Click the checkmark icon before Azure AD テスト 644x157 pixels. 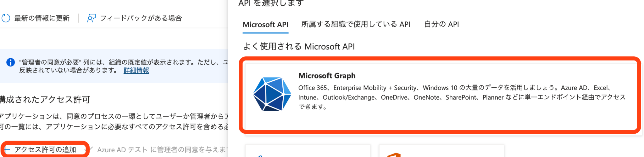coord(91,148)
